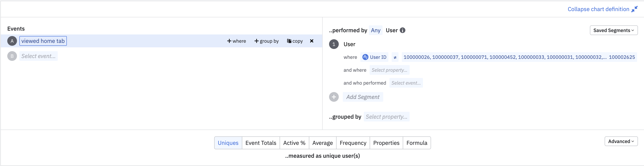
Task: Add a group by to event A
Action: (266, 41)
